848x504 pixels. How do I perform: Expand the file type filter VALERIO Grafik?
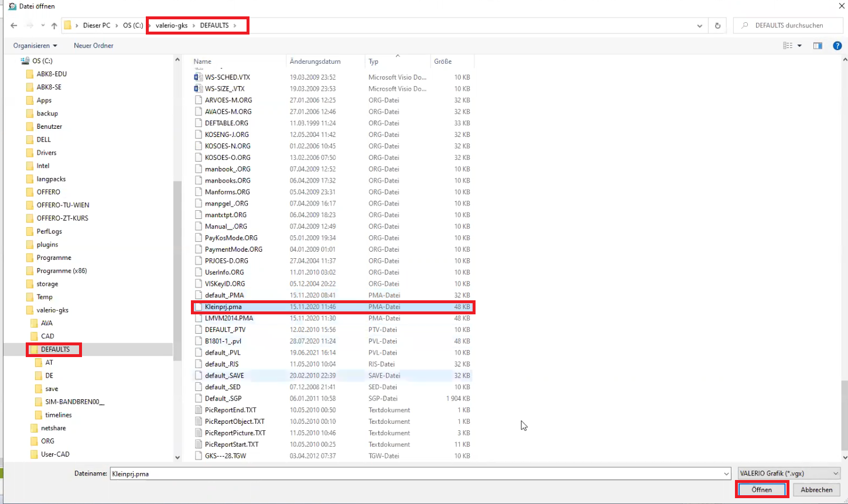click(789, 474)
